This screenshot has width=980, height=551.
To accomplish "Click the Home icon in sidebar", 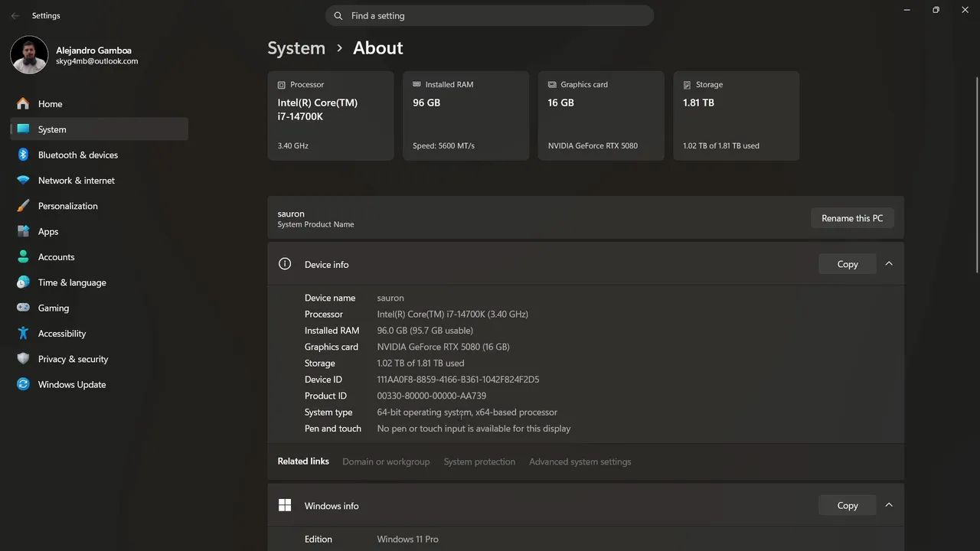I will (23, 104).
